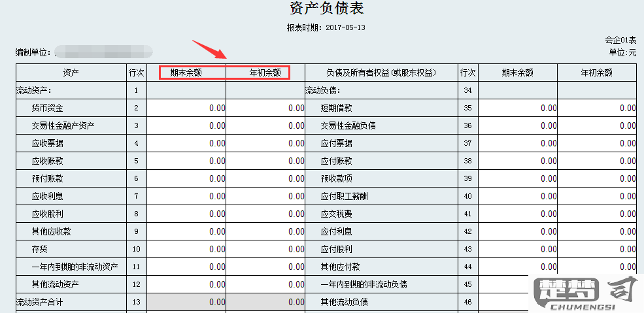Click the 应付账款 期末余额 value
This screenshot has width=644, height=313.
(518, 161)
